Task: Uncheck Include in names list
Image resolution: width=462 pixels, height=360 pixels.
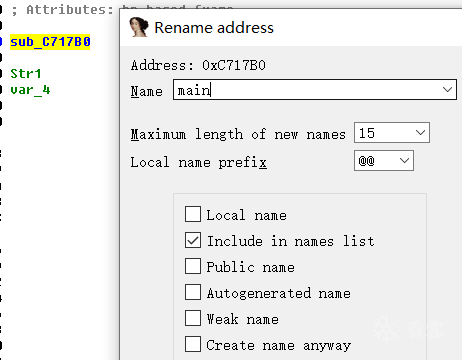Action: 193,240
